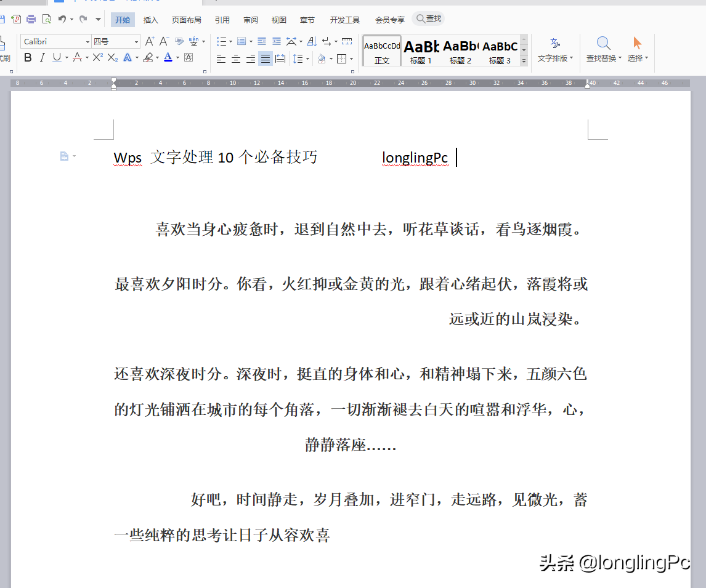This screenshot has height=588, width=706.
Task: Increase paragraph indent
Action: coord(277,41)
